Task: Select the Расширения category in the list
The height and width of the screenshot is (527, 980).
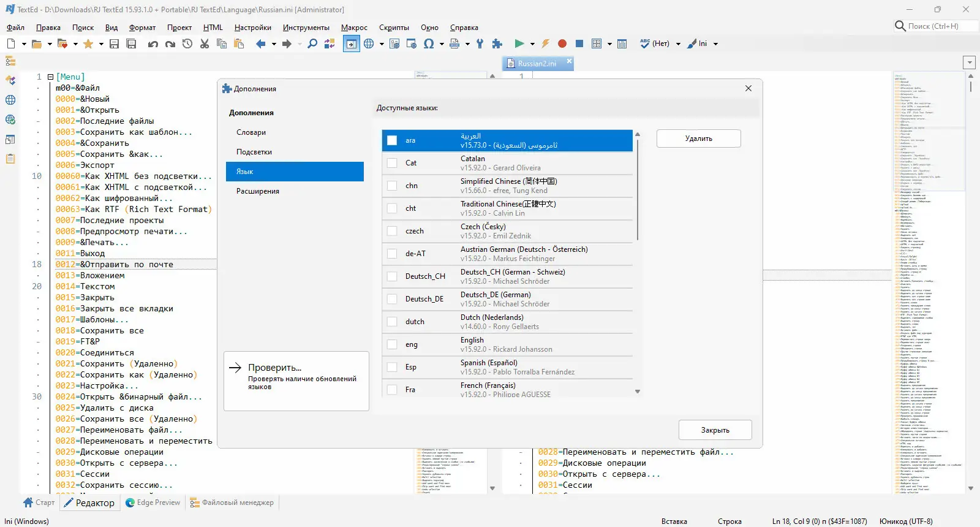Action: click(x=258, y=191)
